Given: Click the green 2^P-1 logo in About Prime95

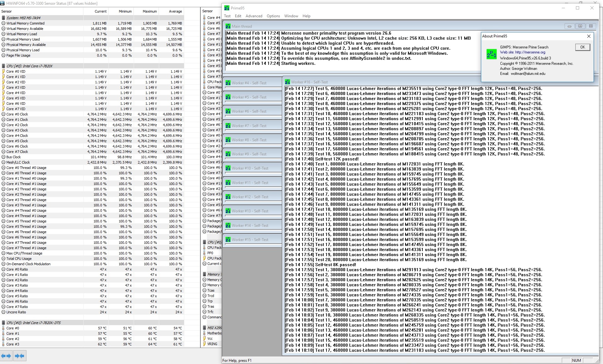Looking at the screenshot, I should click(491, 54).
